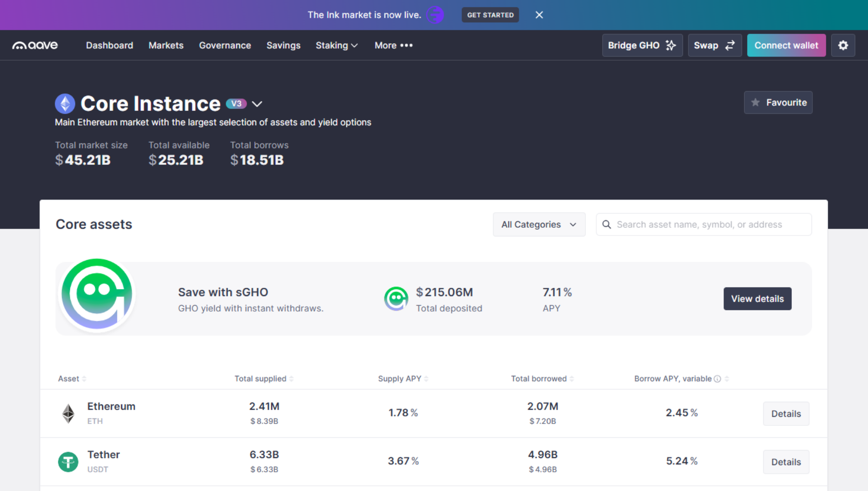
Task: Click the V3 version badge
Action: click(x=236, y=104)
